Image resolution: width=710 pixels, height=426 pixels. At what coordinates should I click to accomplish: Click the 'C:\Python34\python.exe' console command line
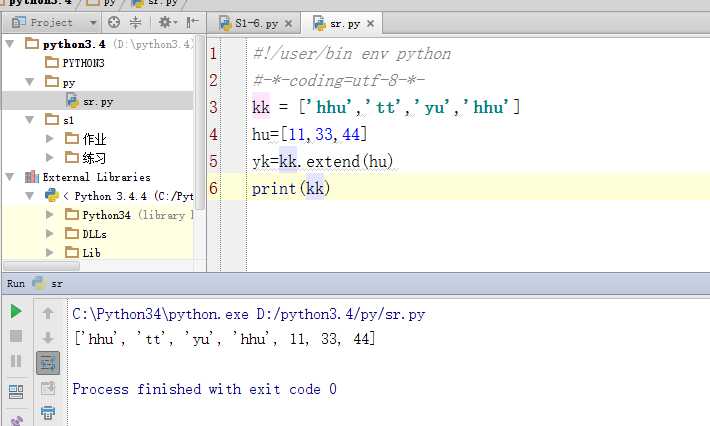(x=249, y=314)
